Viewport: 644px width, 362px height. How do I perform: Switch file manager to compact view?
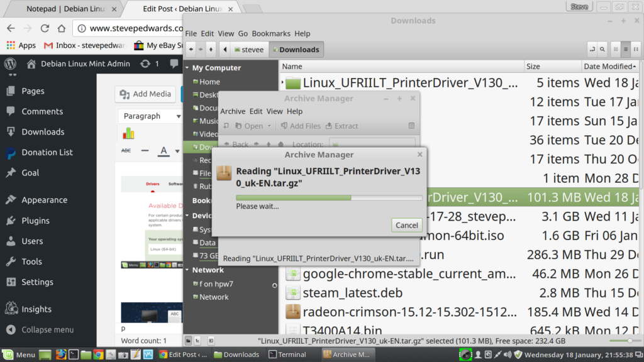[635, 50]
